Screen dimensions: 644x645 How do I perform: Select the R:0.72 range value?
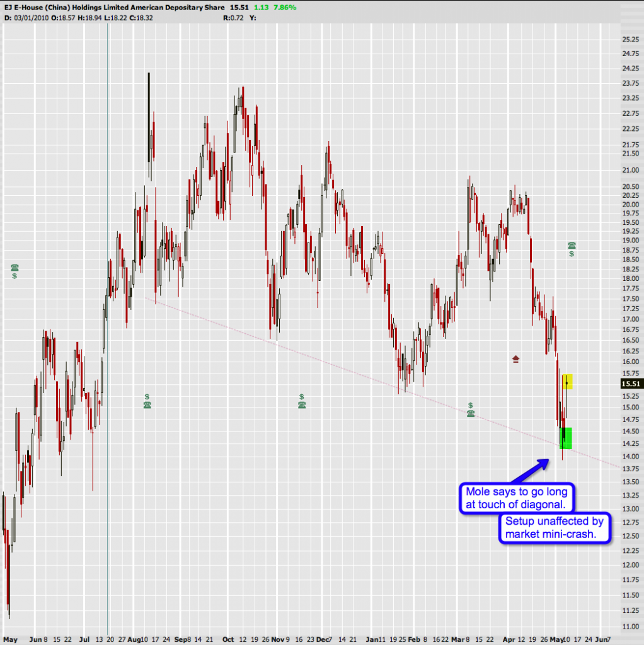click(233, 18)
